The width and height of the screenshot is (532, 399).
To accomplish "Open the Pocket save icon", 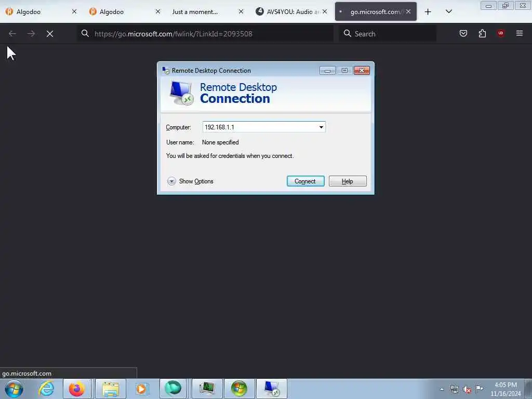I will 463,33.
